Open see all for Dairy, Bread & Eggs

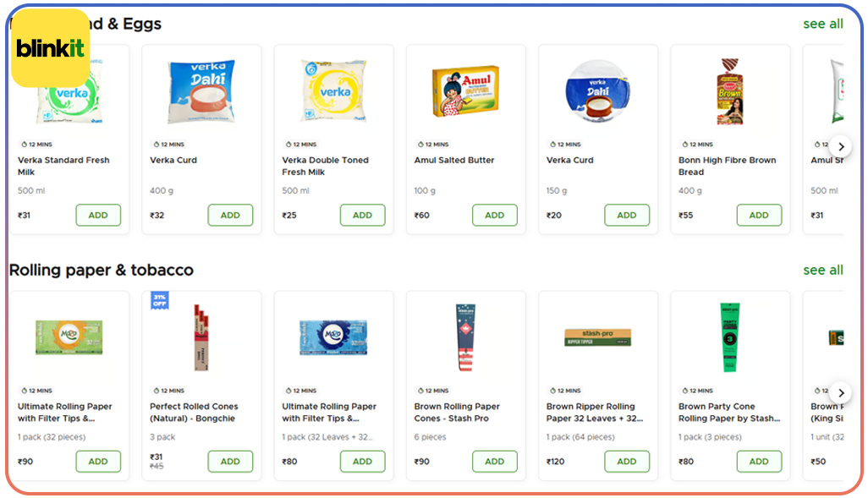pyautogui.click(x=822, y=25)
